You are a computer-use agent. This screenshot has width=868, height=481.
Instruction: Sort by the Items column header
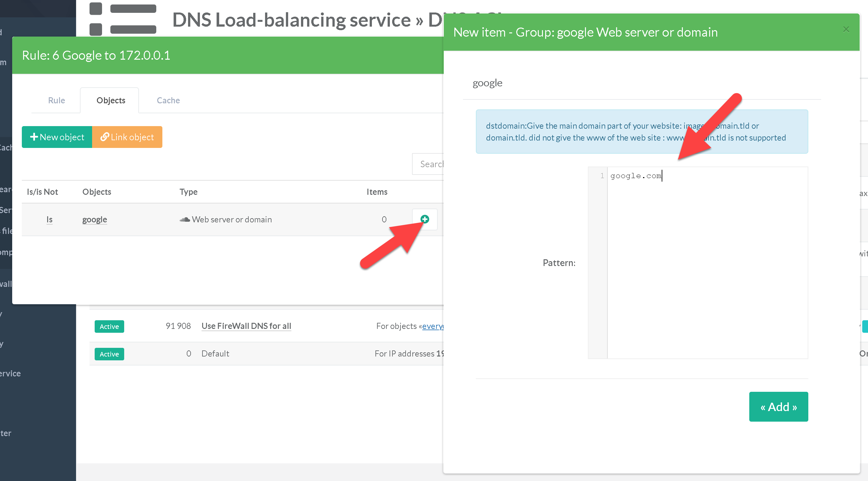point(377,192)
